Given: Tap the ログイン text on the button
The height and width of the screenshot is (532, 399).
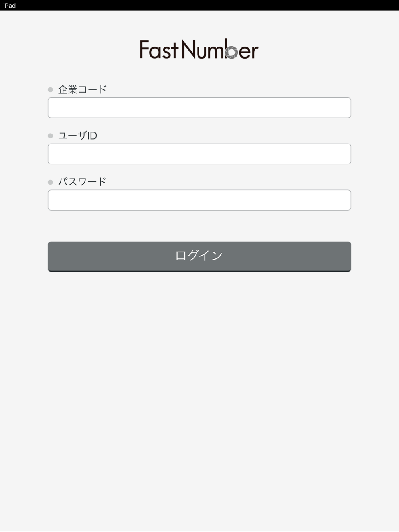Looking at the screenshot, I should pos(199,256).
